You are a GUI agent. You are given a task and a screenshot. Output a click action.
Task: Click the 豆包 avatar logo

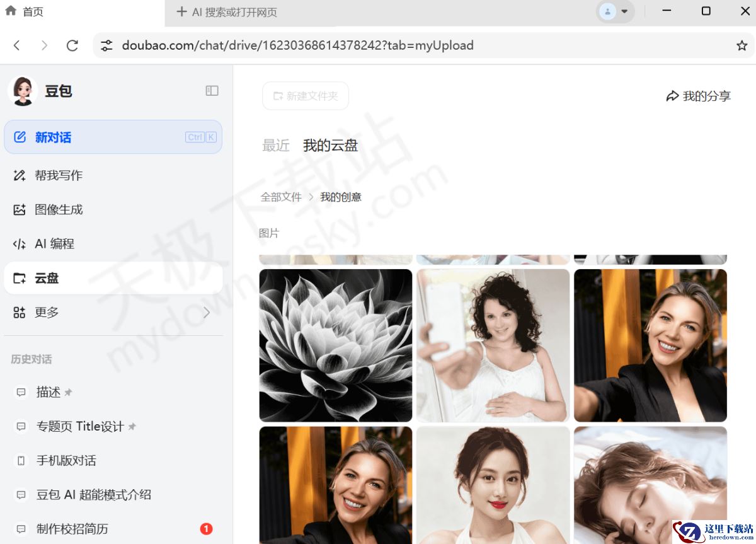point(22,91)
